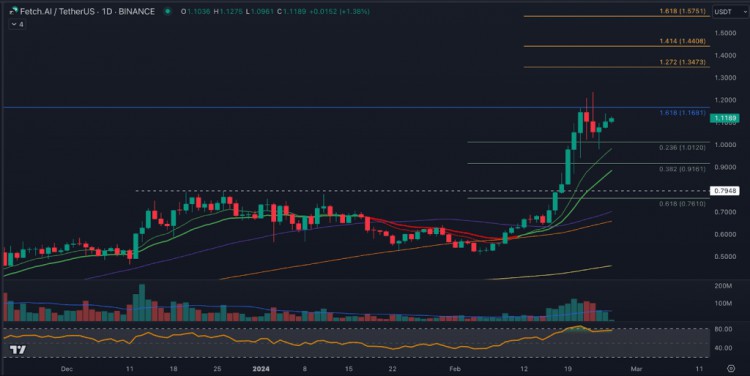Click the low price value L 1.0961
The height and width of the screenshot is (376, 750).
[x=260, y=11]
